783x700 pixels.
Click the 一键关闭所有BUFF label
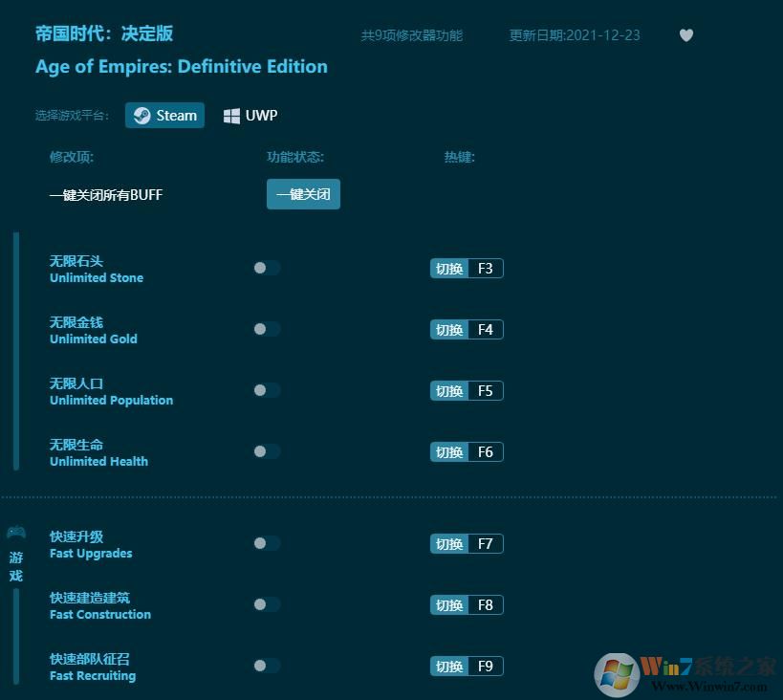[x=106, y=195]
